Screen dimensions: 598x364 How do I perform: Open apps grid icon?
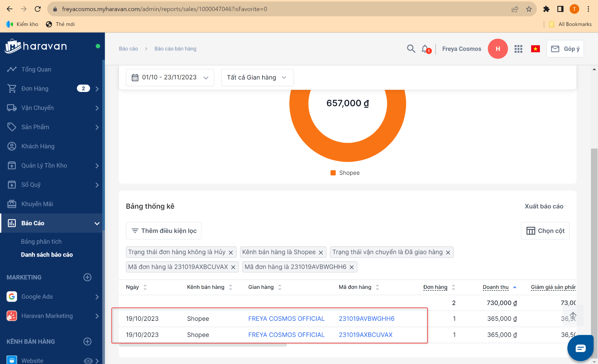click(518, 49)
